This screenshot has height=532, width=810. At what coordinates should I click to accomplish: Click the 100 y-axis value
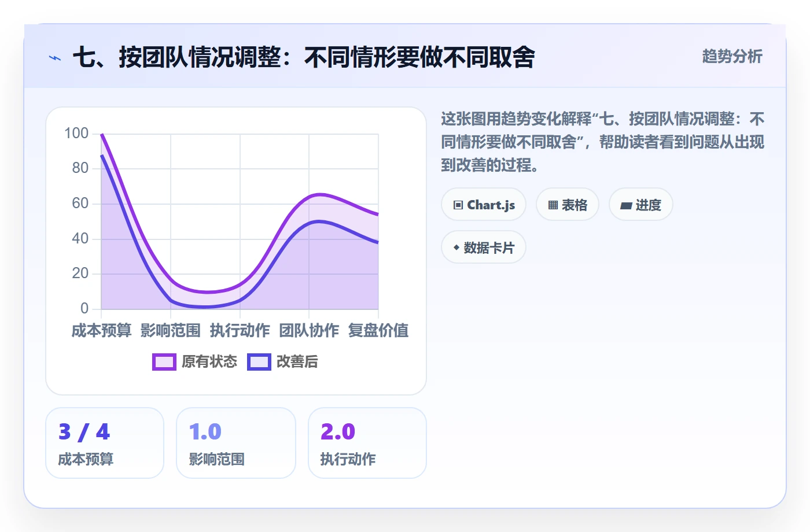point(76,134)
